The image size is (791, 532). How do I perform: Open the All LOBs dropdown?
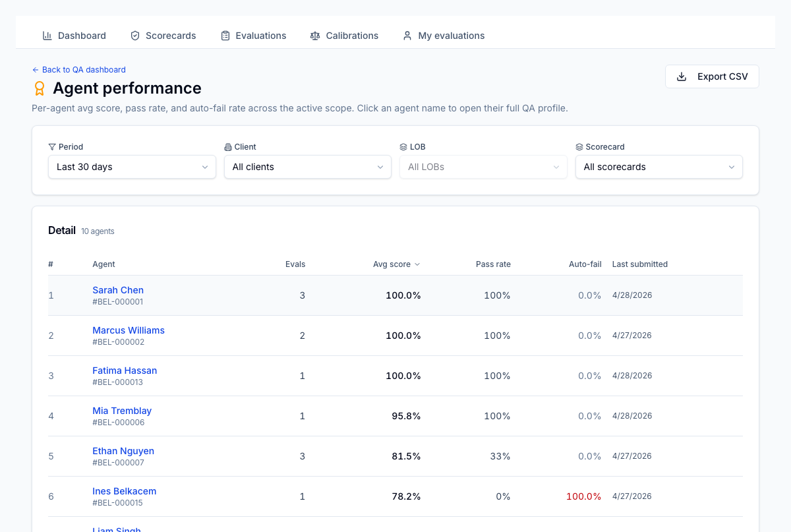click(483, 167)
